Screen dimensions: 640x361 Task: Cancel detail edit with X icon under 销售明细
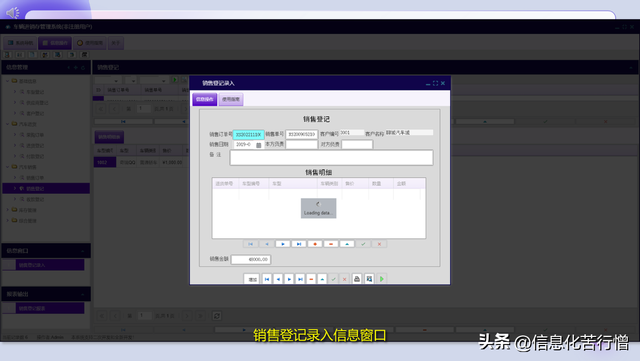pyautogui.click(x=379, y=244)
